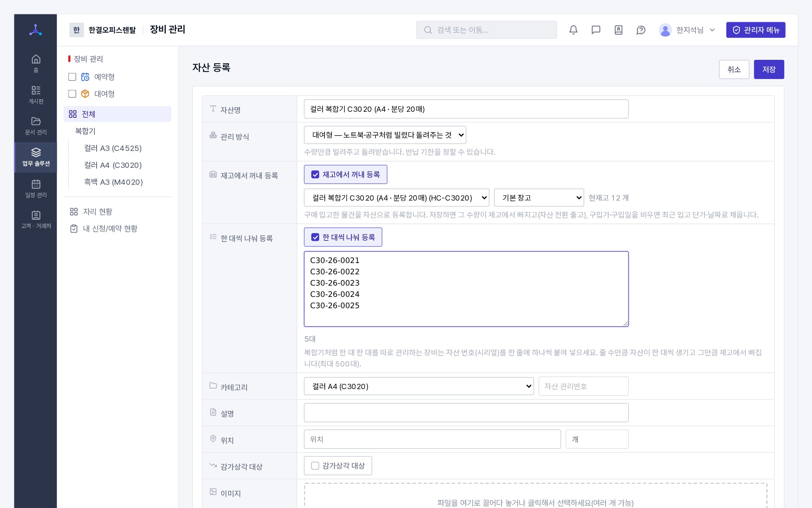Screen dimensions: 812x508
Task: Click the 설명 description input field
Action: 466,413
